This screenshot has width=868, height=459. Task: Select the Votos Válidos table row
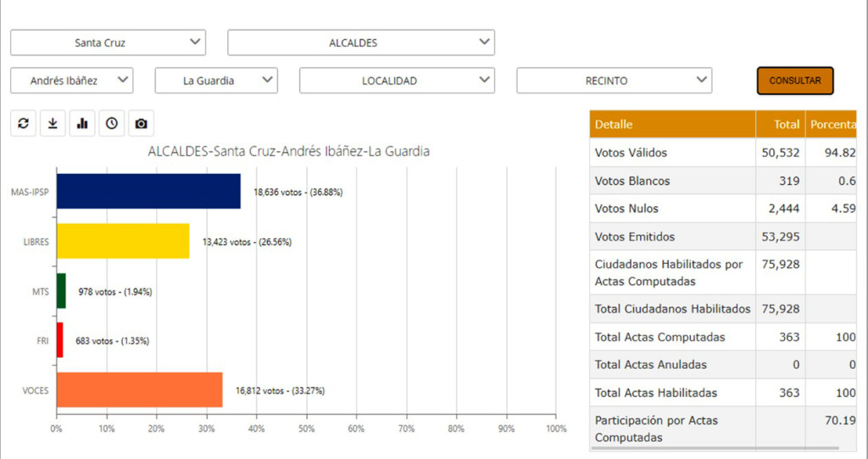click(x=672, y=153)
